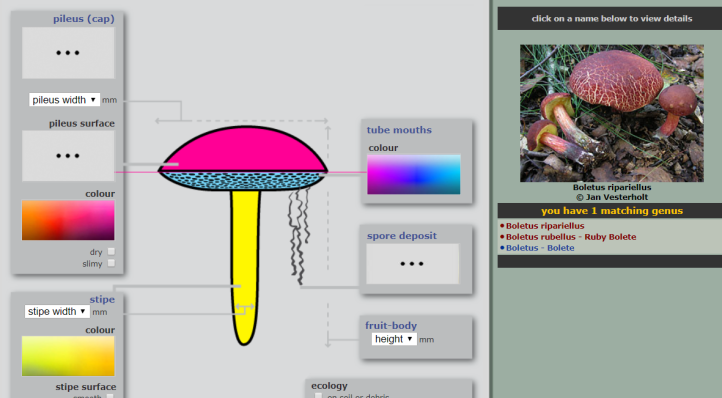Click the 'fruit-body' heading
The height and width of the screenshot is (398, 722).
(391, 325)
